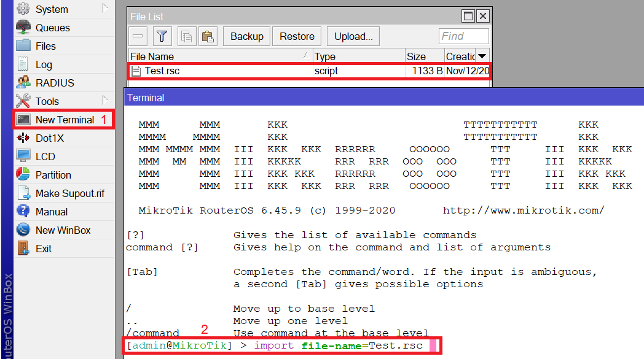
Task: Click the Log document icon
Action: [23, 64]
